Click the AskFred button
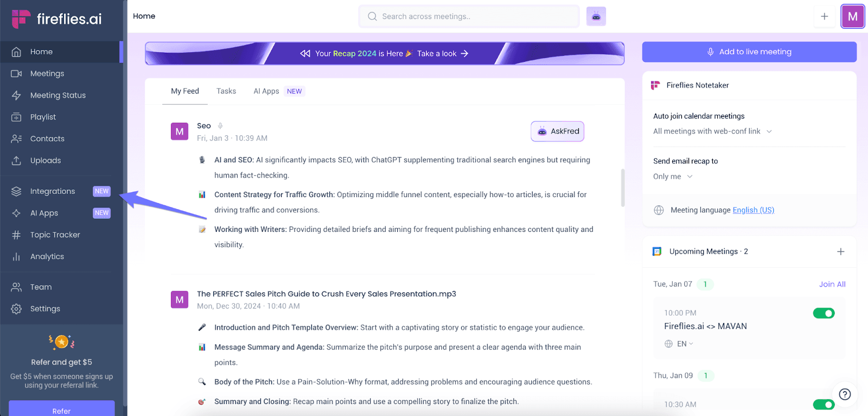 (557, 131)
